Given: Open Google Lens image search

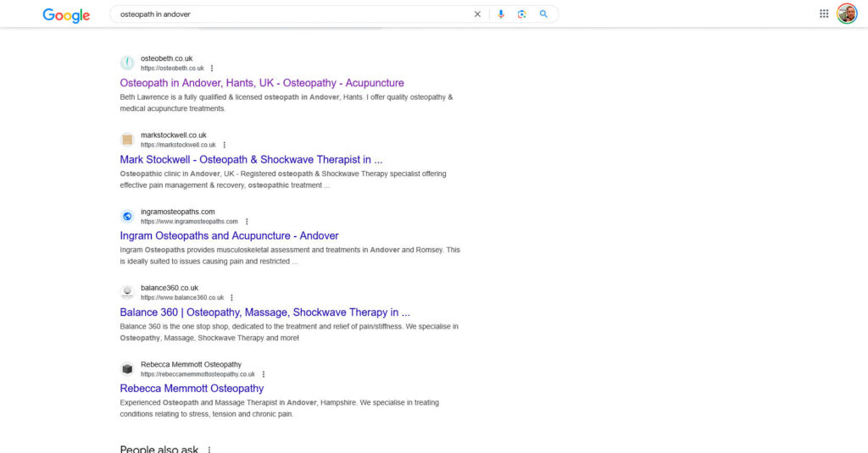Looking at the screenshot, I should point(521,14).
